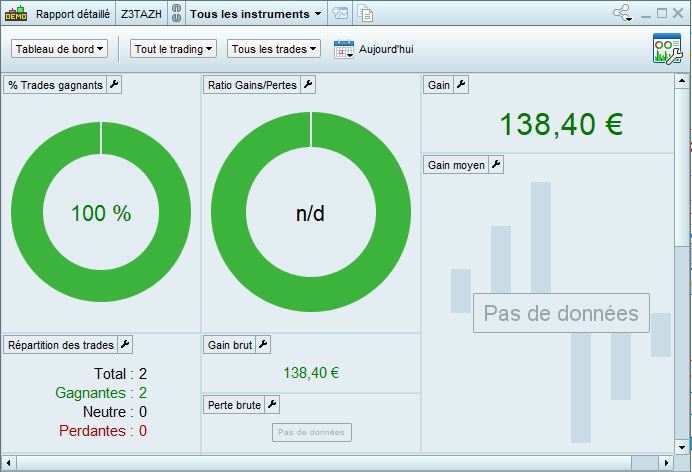The image size is (692, 472).
Task: Click wrench next to Ratio Gains/Pertes
Action: point(308,84)
